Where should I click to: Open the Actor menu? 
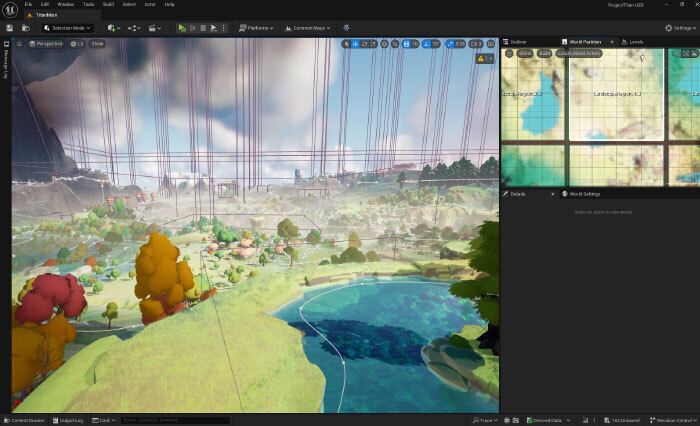tap(150, 4)
